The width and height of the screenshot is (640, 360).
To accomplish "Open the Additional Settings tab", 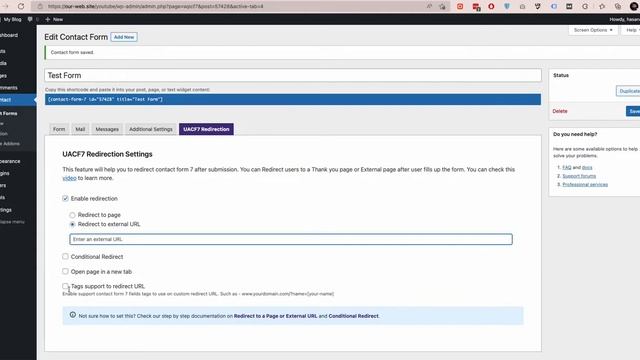I will click(x=151, y=129).
